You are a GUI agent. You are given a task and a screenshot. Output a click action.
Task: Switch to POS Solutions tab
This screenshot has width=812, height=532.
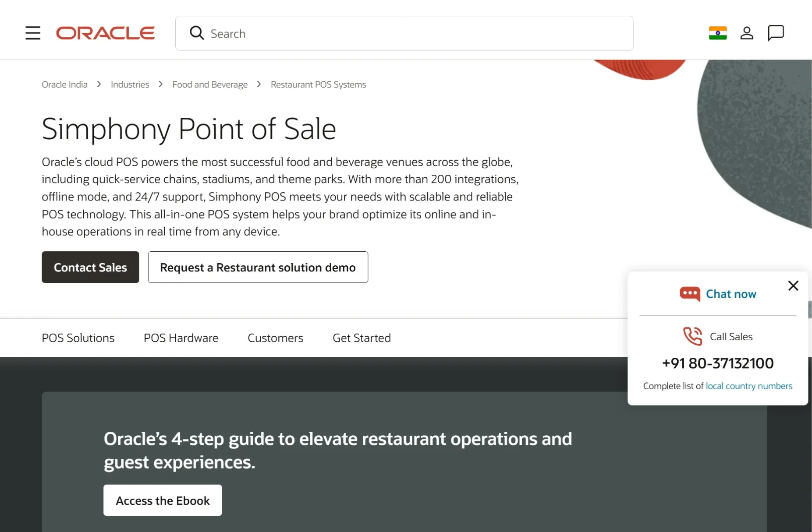click(78, 338)
